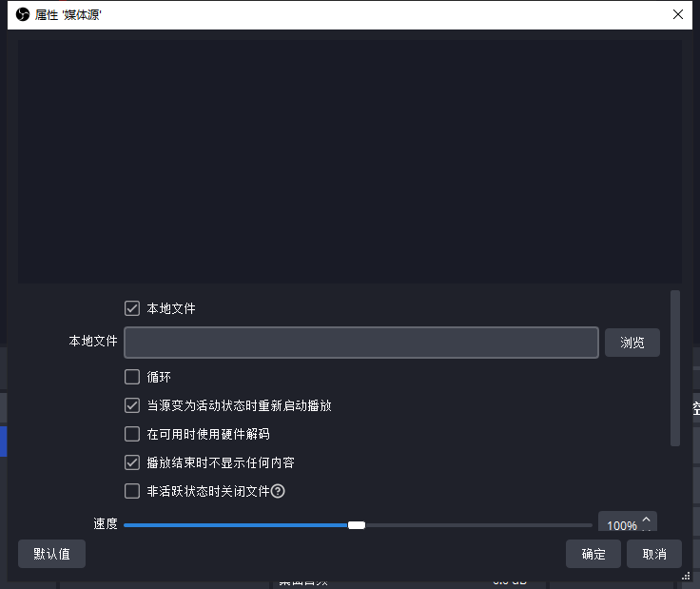Click the media preview area

coord(350,157)
